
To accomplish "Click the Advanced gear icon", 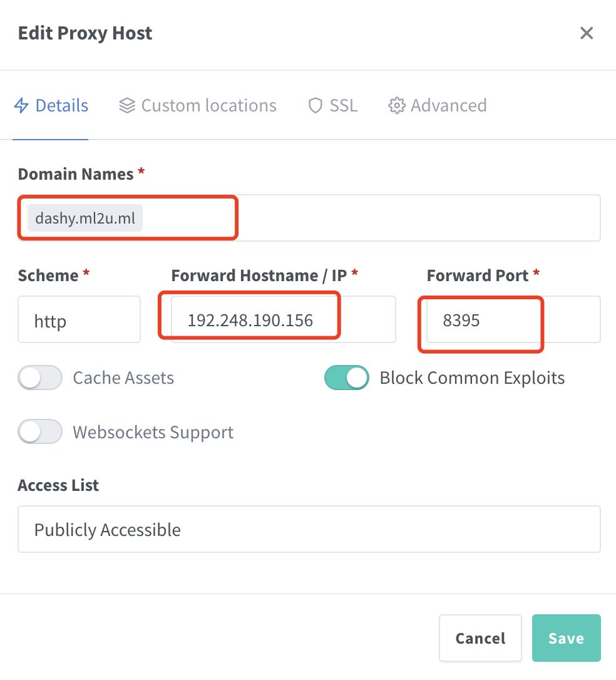I will pyautogui.click(x=396, y=106).
